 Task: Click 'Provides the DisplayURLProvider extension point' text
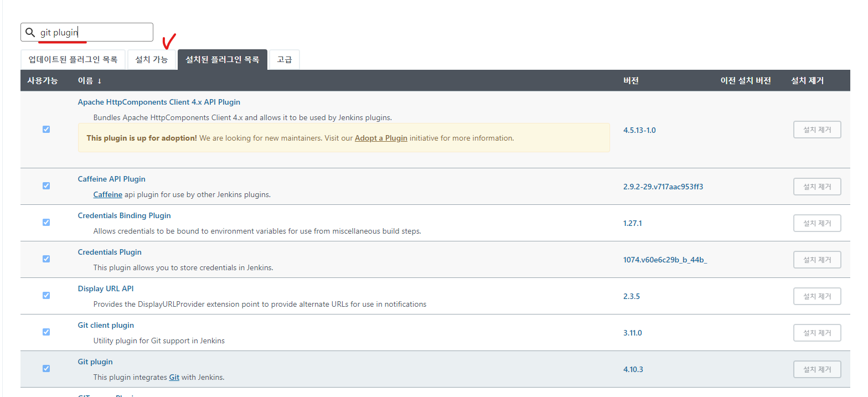(x=260, y=304)
